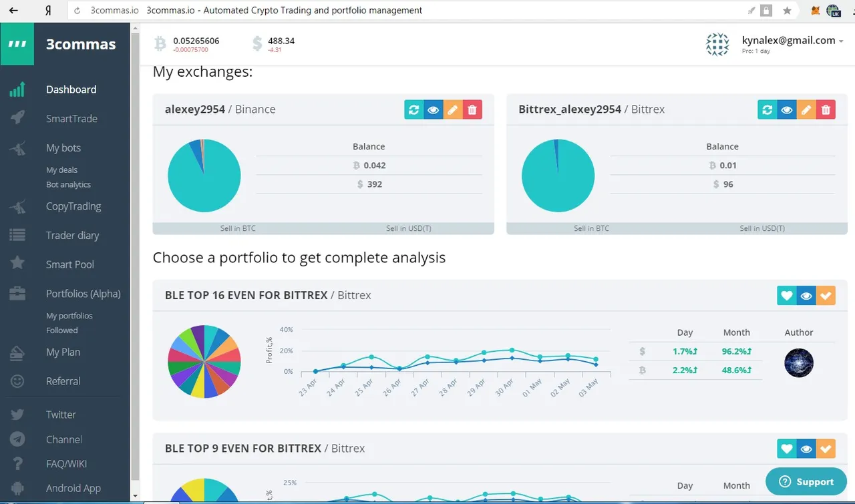The width and height of the screenshot is (855, 504).
Task: Open Referral in the sidebar
Action: pos(63,381)
